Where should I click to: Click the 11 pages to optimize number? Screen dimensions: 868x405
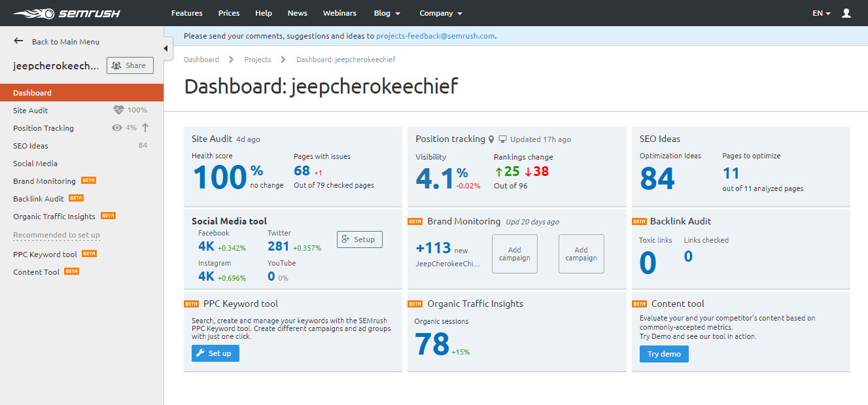[731, 173]
